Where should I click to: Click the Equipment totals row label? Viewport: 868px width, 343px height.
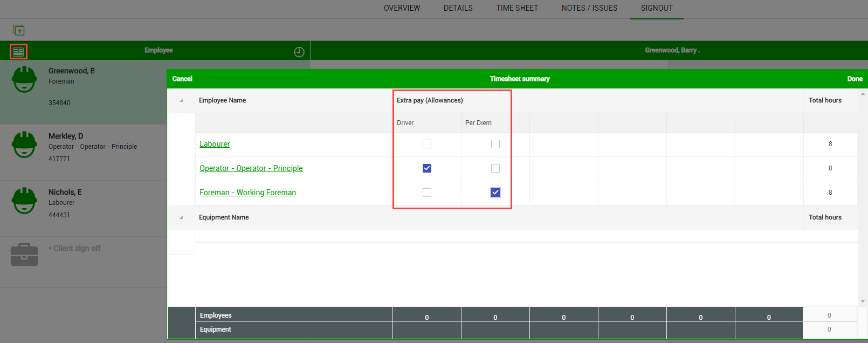click(216, 330)
